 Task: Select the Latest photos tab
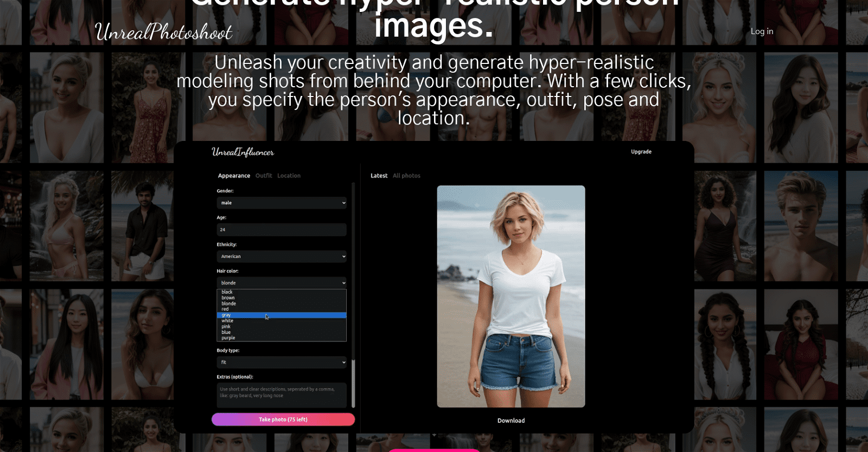[379, 176]
